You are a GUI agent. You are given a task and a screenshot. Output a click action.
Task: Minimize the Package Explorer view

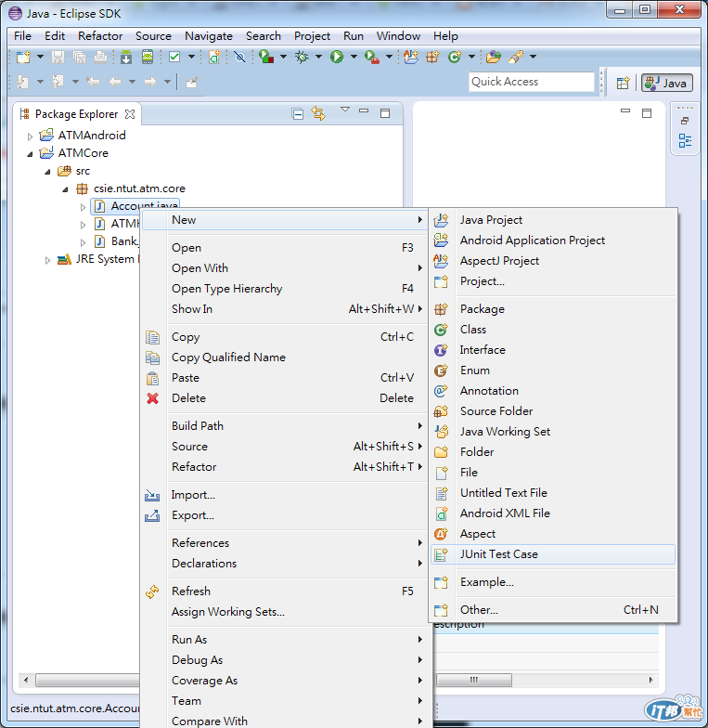364,111
